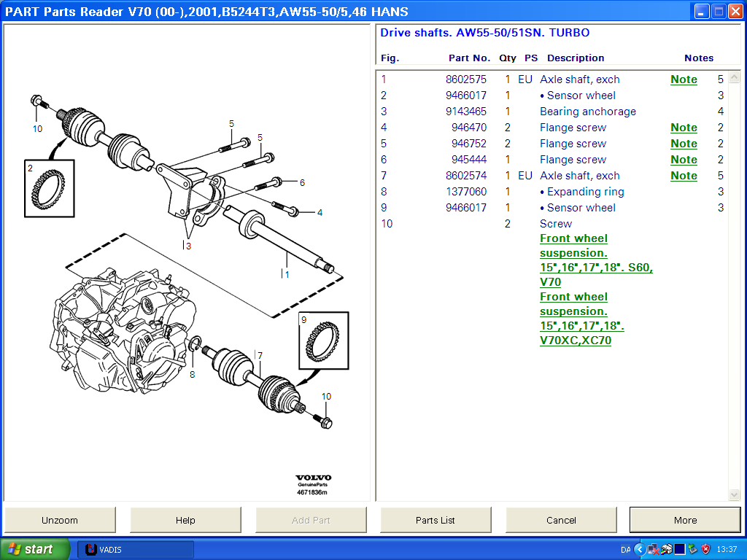
Task: Click the Unzoom button
Action: [x=60, y=520]
